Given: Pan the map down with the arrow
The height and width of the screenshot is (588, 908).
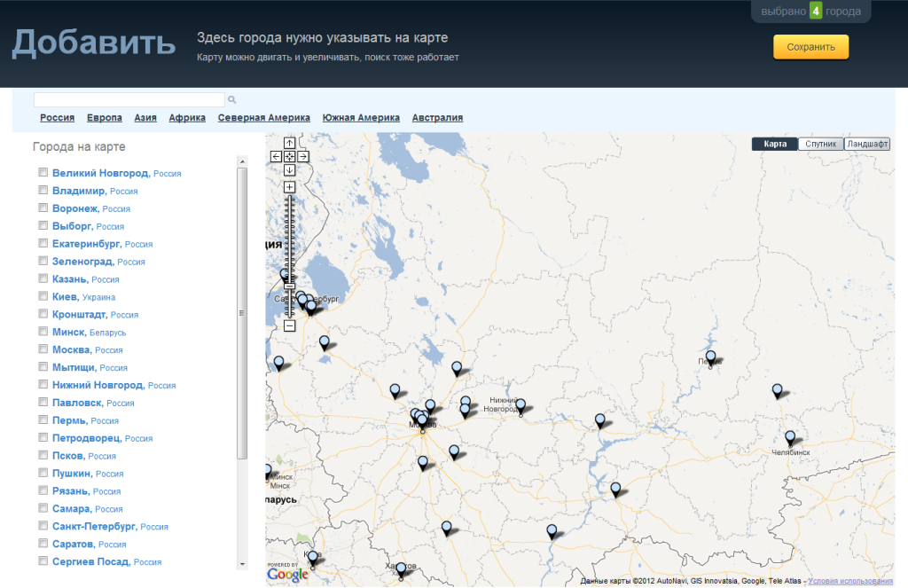Looking at the screenshot, I should (x=289, y=170).
